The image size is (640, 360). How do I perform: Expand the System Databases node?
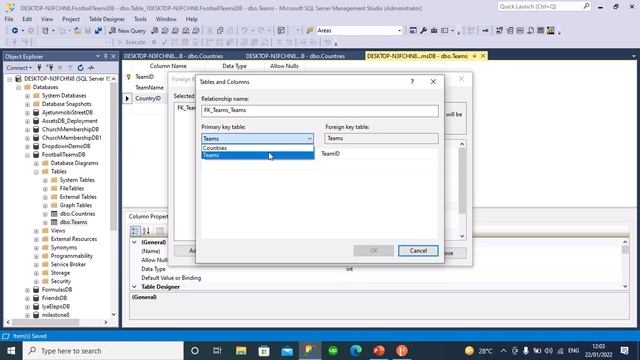point(27,96)
